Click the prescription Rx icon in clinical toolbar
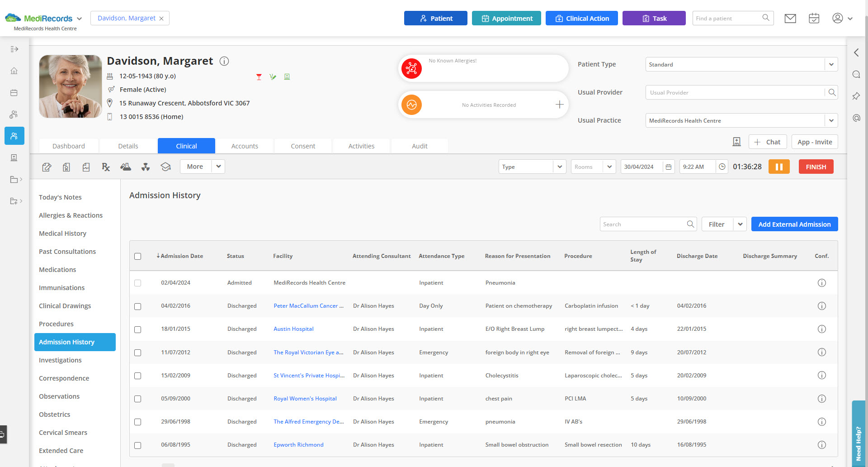 [x=106, y=167]
